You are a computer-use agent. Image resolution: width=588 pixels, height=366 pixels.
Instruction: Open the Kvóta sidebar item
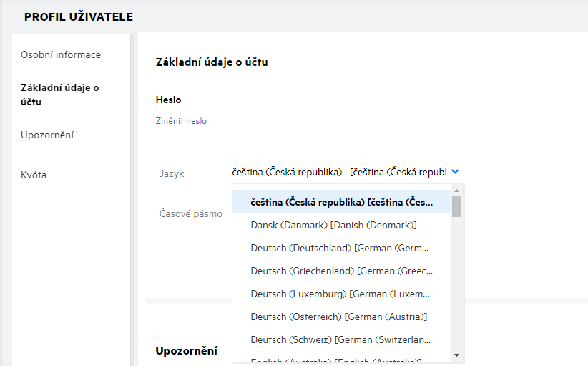(x=34, y=175)
